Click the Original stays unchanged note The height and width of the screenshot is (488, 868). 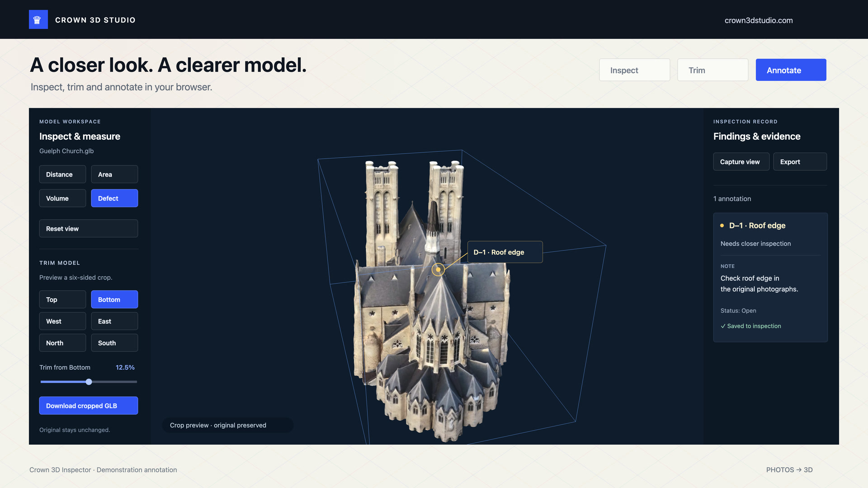click(x=75, y=430)
